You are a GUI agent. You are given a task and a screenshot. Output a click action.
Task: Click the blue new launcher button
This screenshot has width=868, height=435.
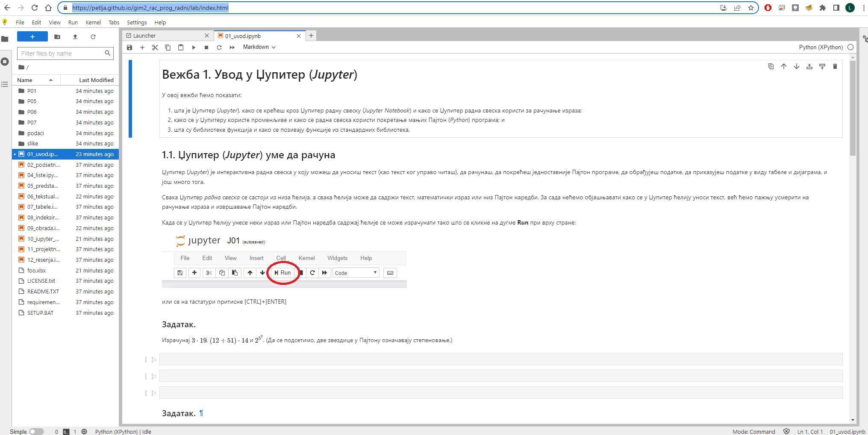32,37
